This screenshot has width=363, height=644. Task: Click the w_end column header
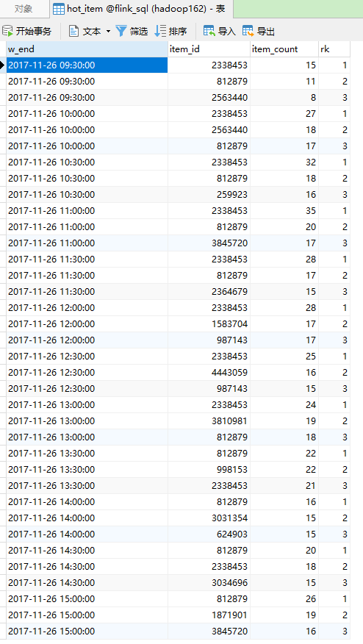tap(87, 49)
